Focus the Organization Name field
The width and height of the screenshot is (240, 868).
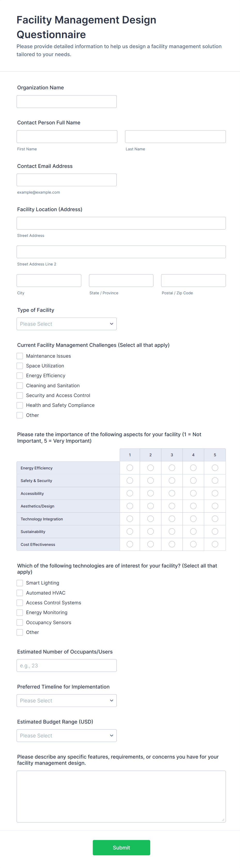point(67,101)
